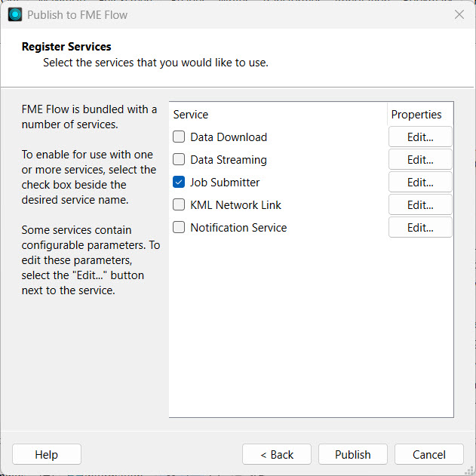Close the Publish to FME Flow dialog
This screenshot has height=476, width=476.
pyautogui.click(x=459, y=14)
